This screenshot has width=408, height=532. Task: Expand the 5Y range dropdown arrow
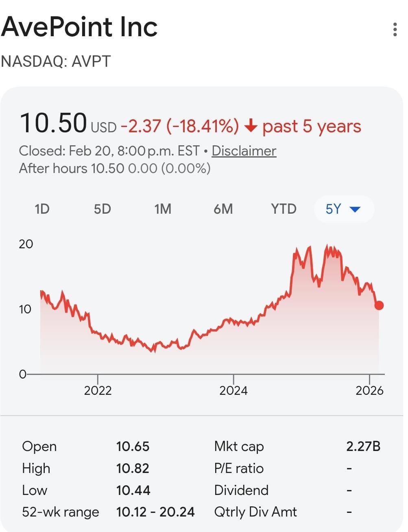pos(355,209)
